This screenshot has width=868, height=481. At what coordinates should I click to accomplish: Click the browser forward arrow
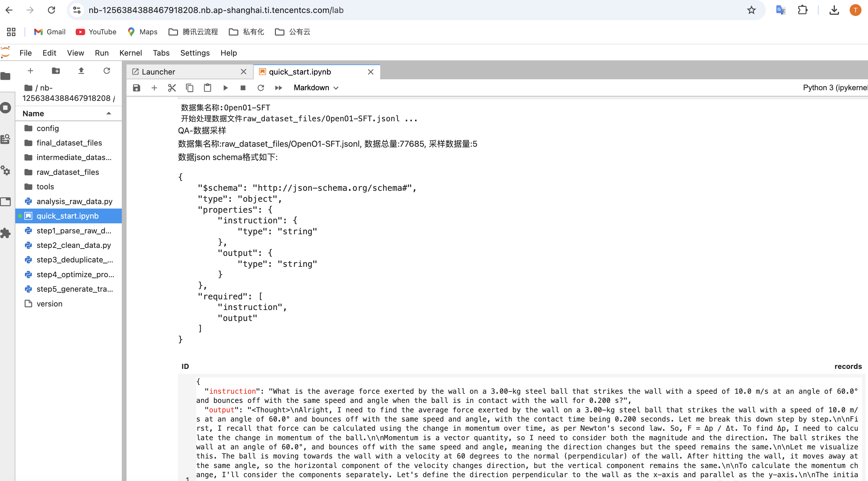[x=30, y=10]
